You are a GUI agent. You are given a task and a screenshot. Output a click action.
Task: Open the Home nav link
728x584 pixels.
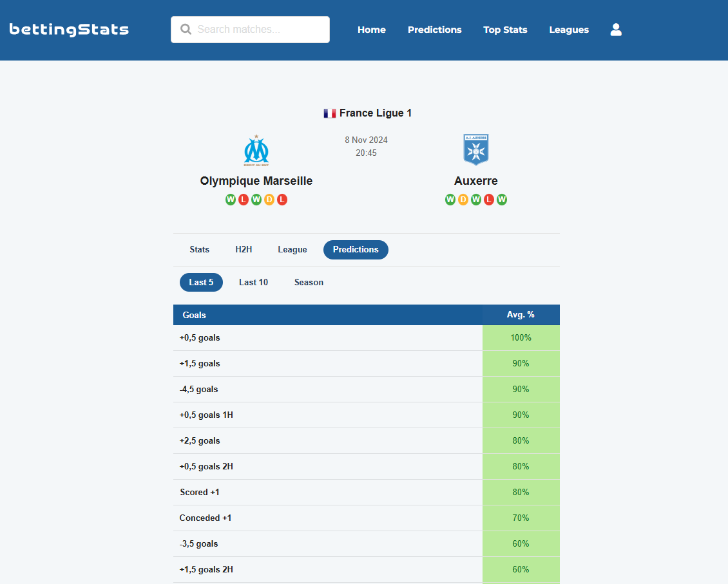point(372,30)
